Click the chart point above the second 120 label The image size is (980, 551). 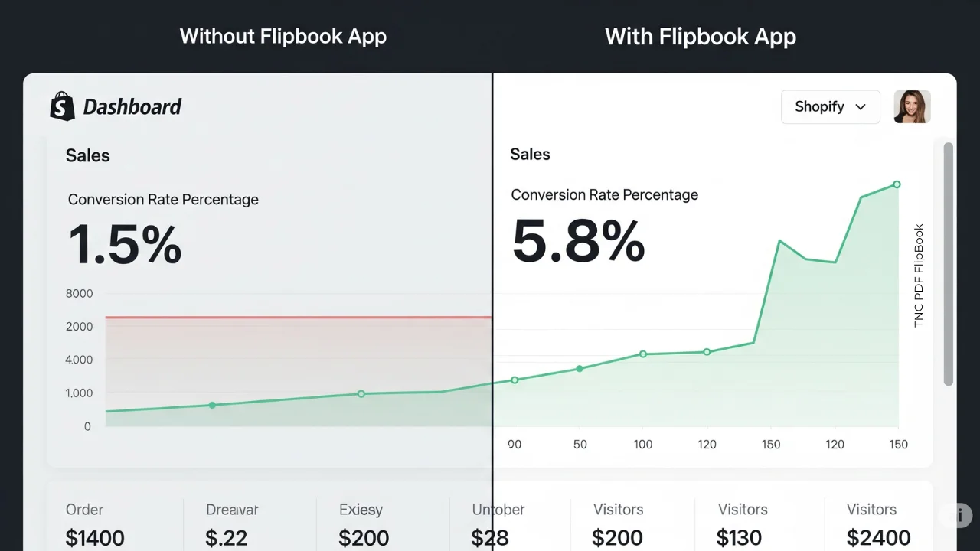click(835, 262)
